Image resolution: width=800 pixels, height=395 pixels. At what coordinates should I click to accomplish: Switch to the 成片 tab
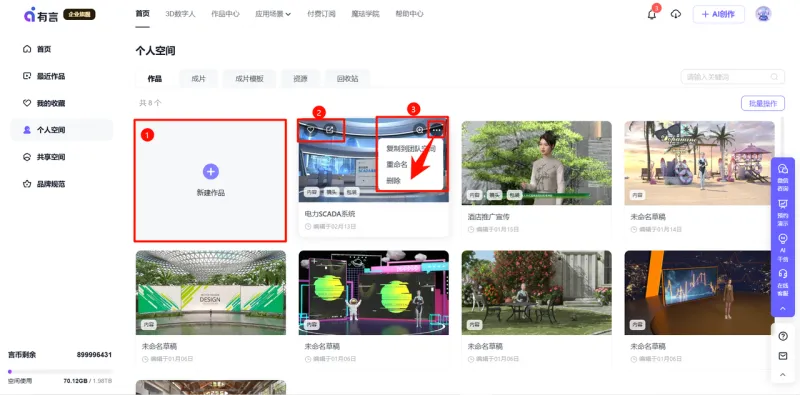[x=198, y=79]
